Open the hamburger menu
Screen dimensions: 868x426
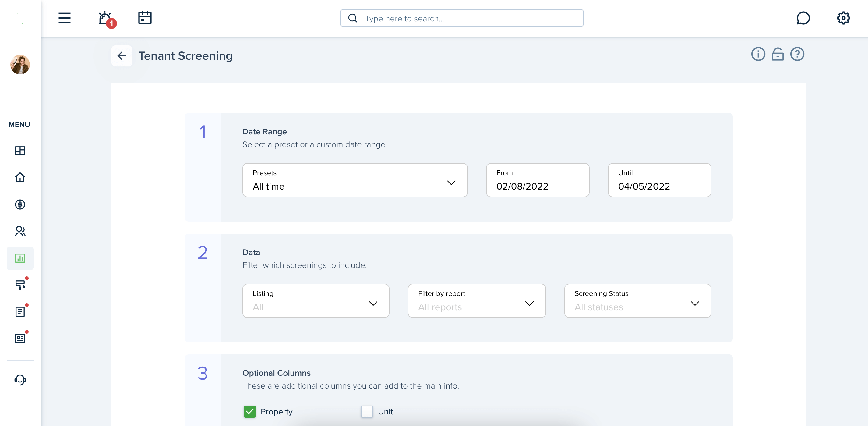tap(64, 18)
